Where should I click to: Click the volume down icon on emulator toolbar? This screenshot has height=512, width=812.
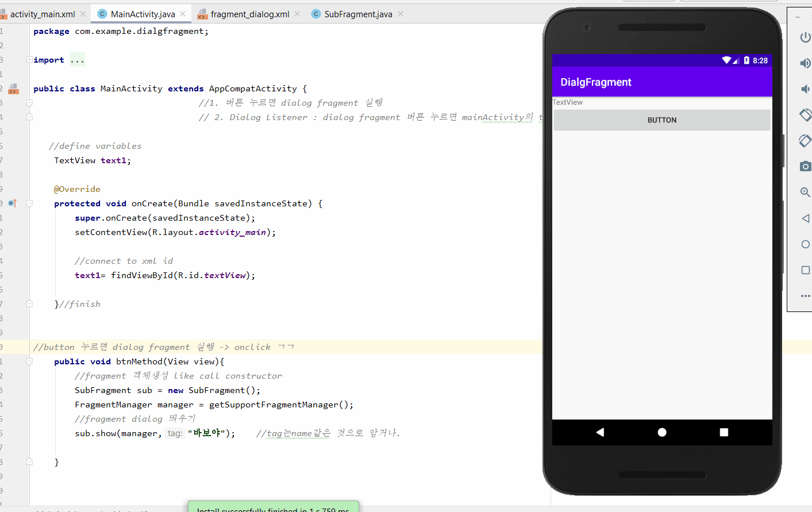click(805, 89)
